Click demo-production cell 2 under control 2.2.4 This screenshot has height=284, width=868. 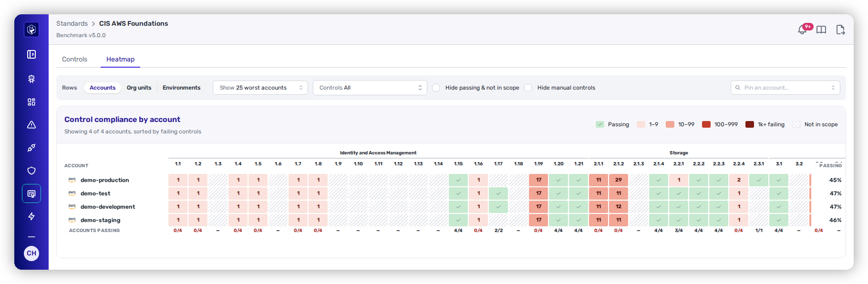pos(739,180)
